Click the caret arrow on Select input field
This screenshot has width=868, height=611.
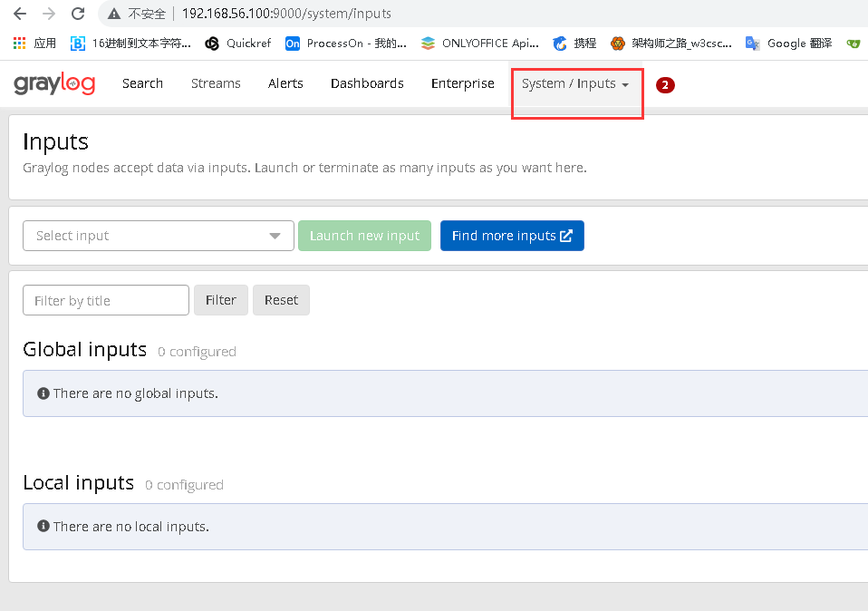275,236
